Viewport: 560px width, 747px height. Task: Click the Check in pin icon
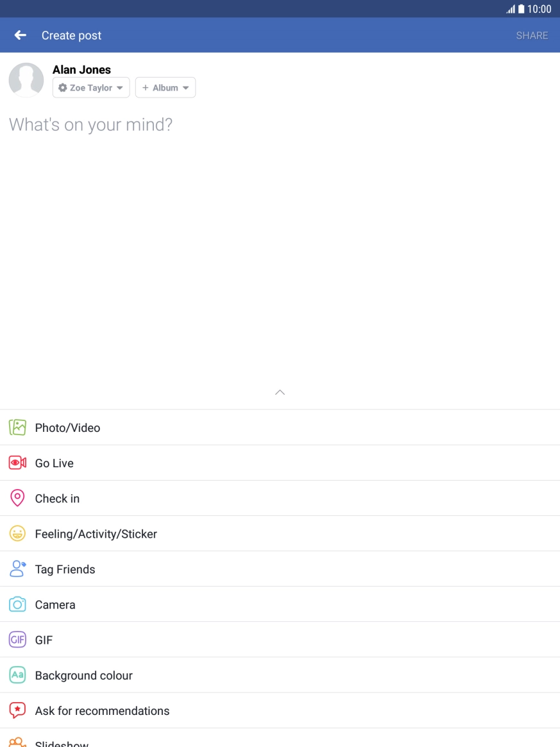tap(17, 497)
